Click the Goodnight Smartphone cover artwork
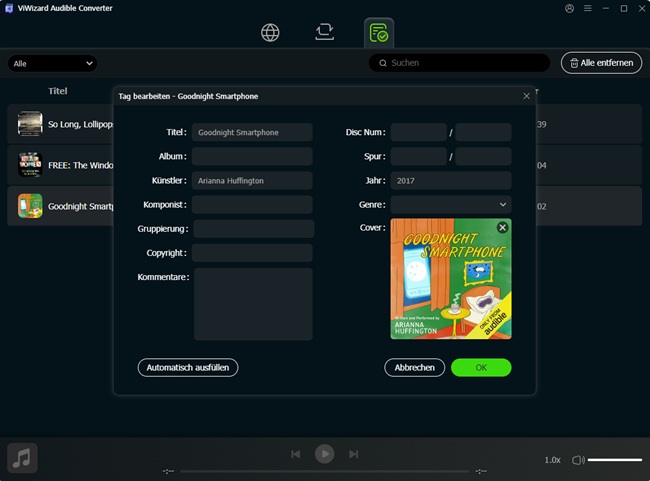 pos(451,279)
